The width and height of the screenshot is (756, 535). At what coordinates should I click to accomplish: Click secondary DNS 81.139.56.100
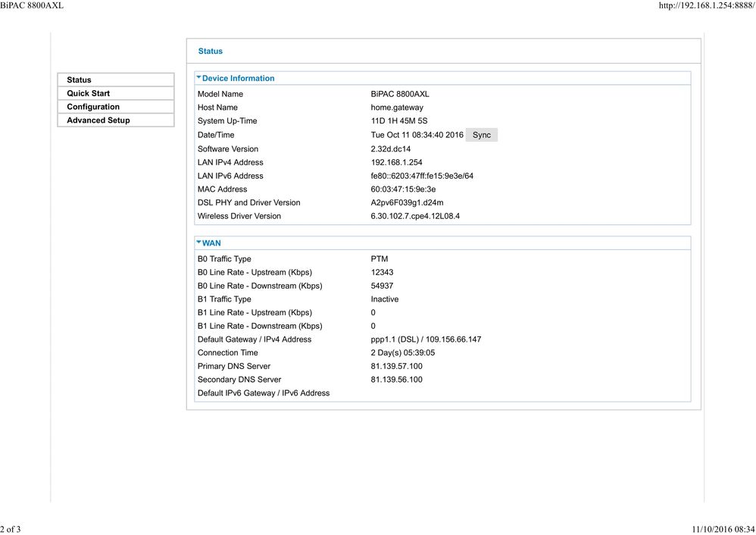pos(396,380)
